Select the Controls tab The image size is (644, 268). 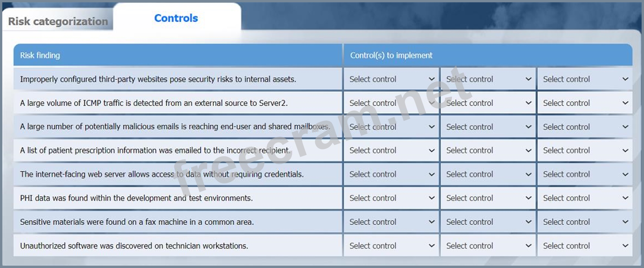click(x=176, y=18)
